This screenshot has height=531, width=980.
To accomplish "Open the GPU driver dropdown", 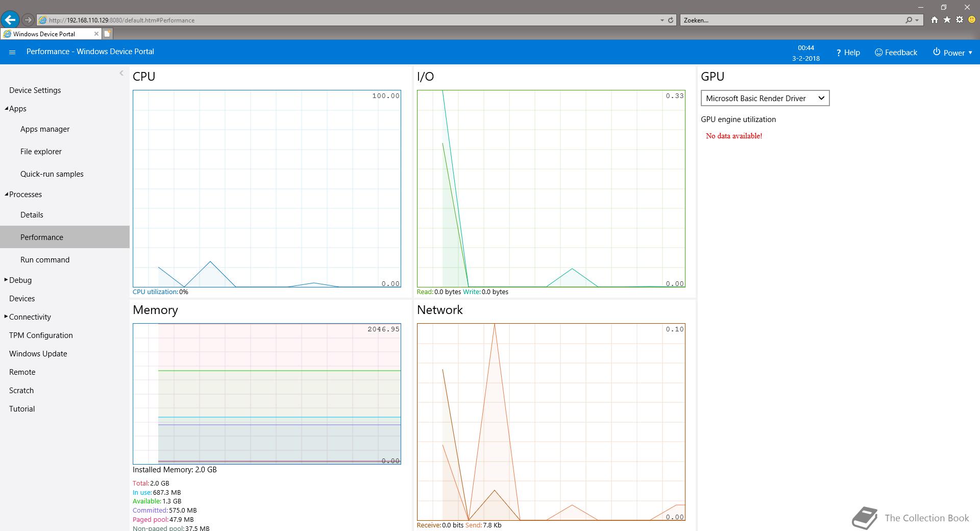I will 765,98.
